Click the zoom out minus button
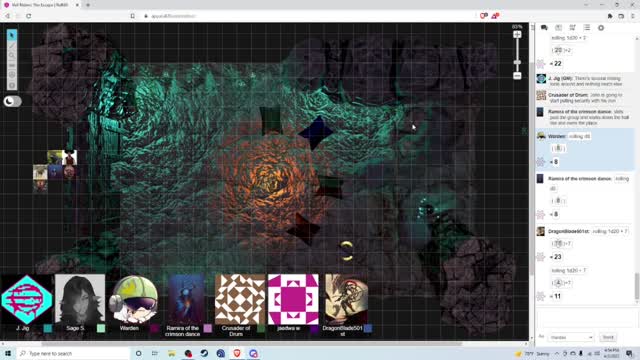640x360 pixels. point(517,76)
